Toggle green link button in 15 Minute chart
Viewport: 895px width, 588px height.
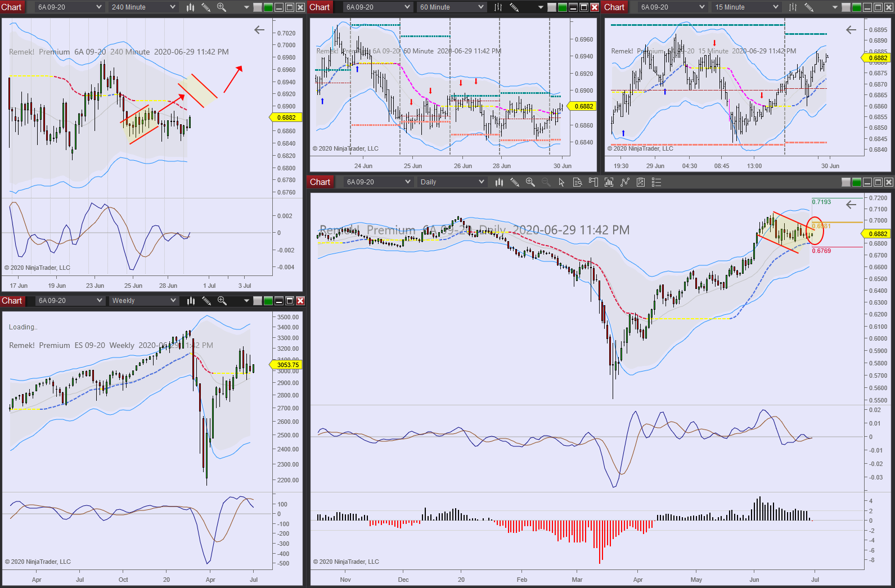click(857, 7)
